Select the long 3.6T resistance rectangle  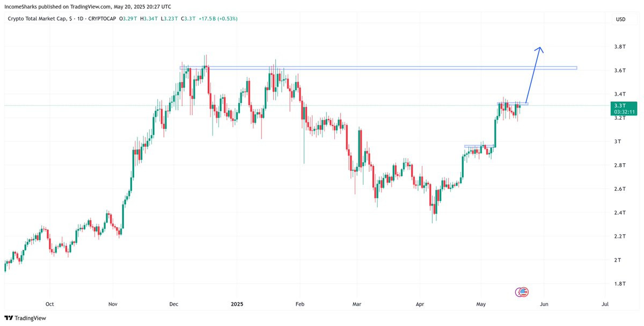pos(378,68)
